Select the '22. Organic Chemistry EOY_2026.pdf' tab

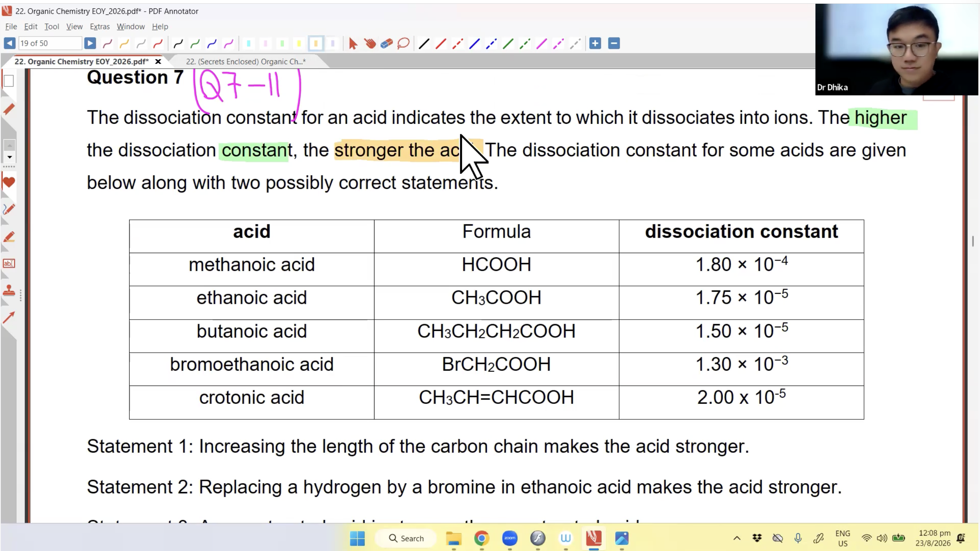(81, 61)
